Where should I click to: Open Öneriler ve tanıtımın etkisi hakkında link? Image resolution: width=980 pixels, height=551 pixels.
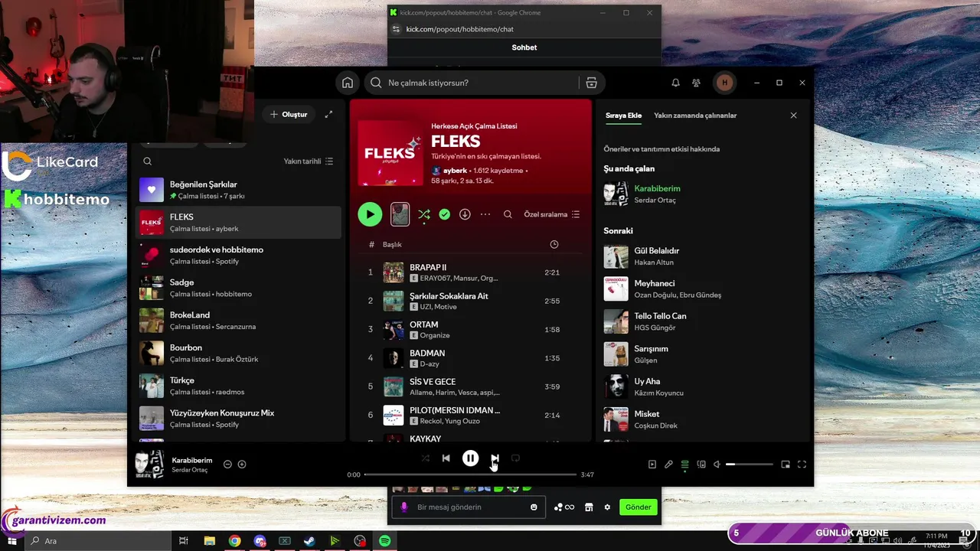point(661,149)
